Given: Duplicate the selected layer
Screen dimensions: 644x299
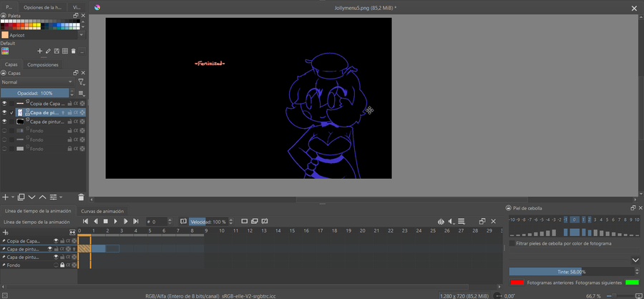Looking at the screenshot, I should click(21, 197).
